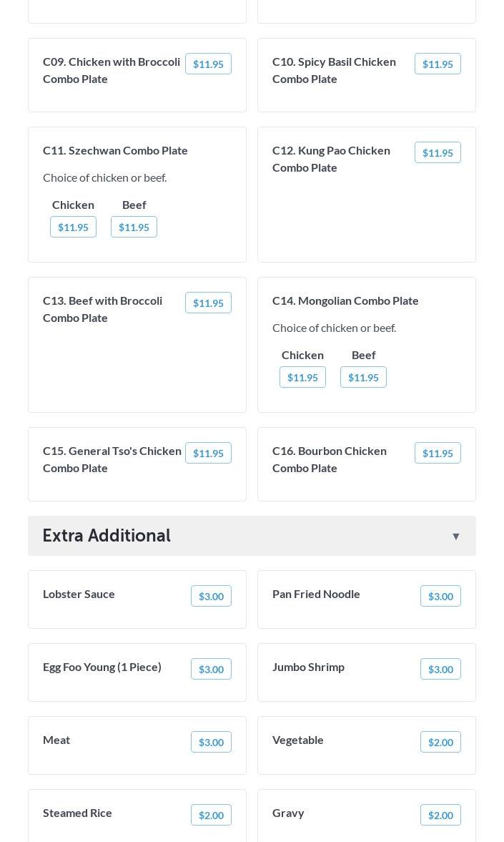The image size is (504, 842).
Task: Add C10 Spicy Basil Chicken $11.95
Action: (438, 64)
